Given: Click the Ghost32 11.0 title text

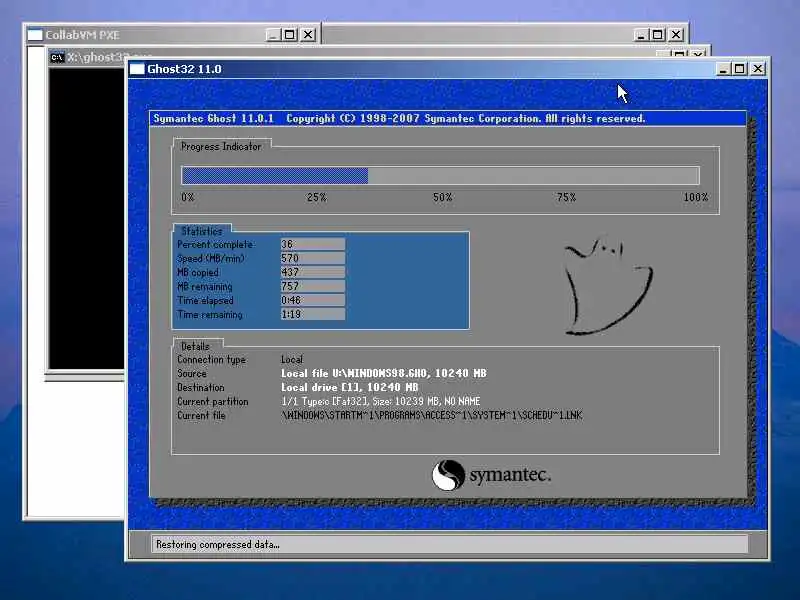Looking at the screenshot, I should [184, 69].
